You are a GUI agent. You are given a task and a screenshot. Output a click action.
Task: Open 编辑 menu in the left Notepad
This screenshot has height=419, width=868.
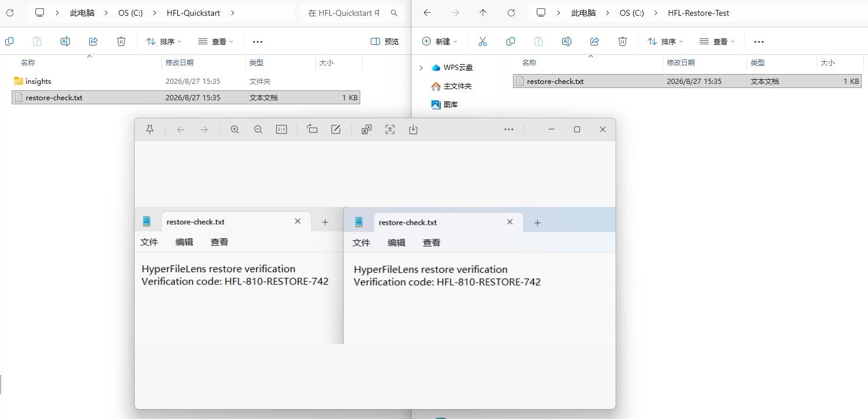(184, 242)
